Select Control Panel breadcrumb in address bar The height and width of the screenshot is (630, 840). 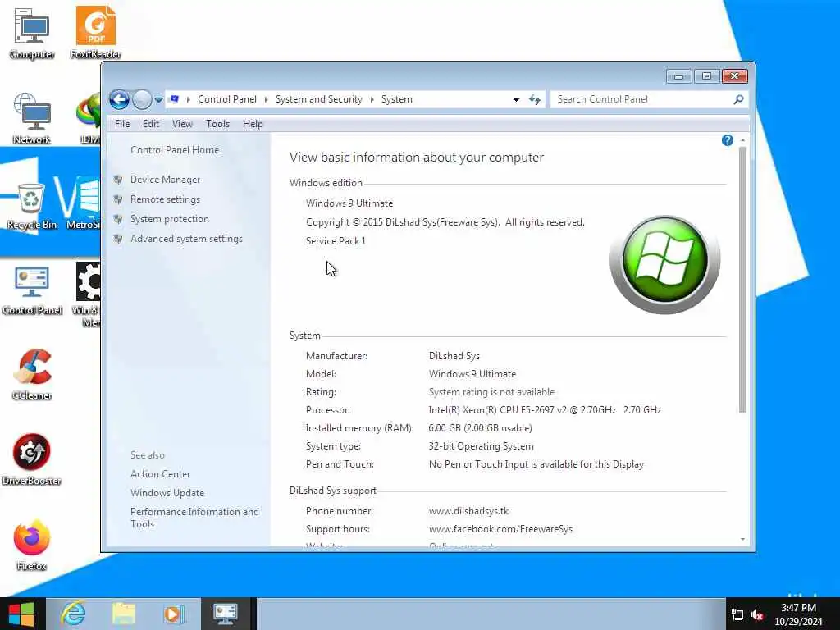[x=227, y=99]
